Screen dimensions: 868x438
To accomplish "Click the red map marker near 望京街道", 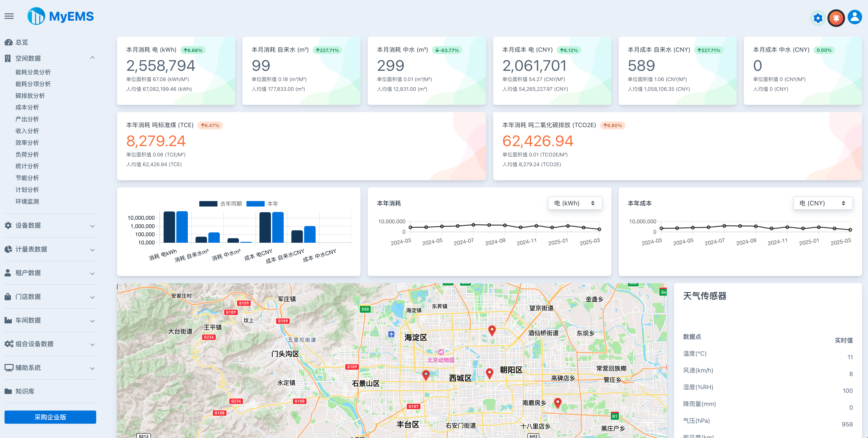I will (x=492, y=330).
